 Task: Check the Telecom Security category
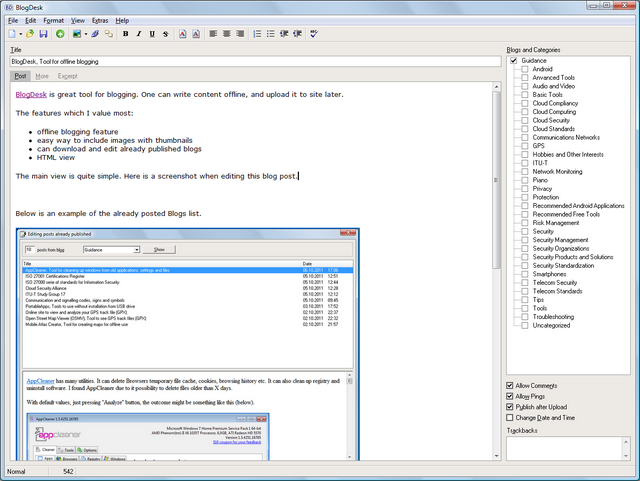524,283
